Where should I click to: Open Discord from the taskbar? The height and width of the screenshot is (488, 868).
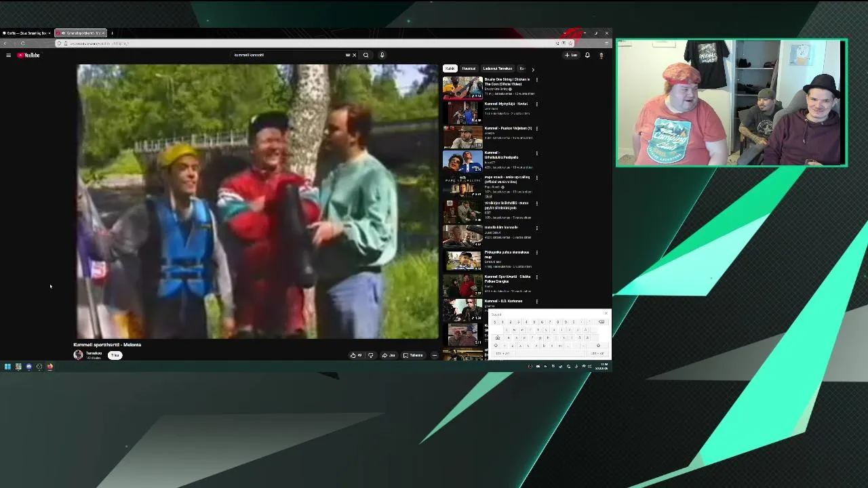click(28, 367)
